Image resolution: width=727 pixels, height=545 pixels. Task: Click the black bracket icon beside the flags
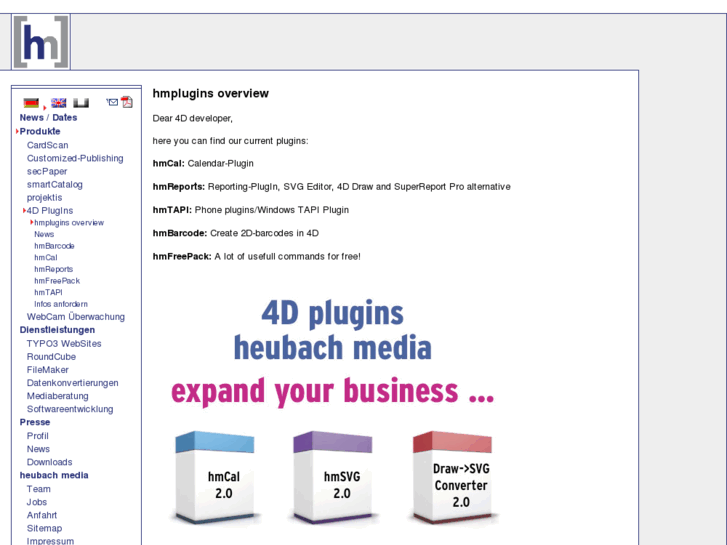tap(81, 103)
